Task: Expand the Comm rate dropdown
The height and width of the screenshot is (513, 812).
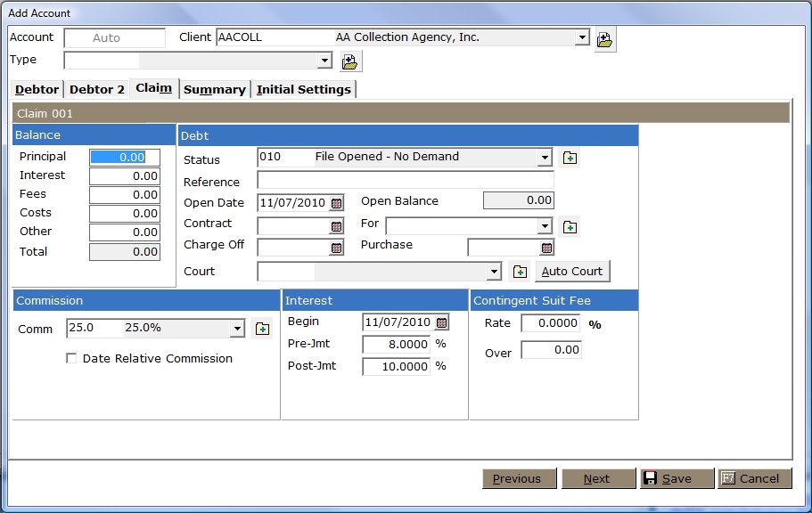Action: click(x=237, y=329)
